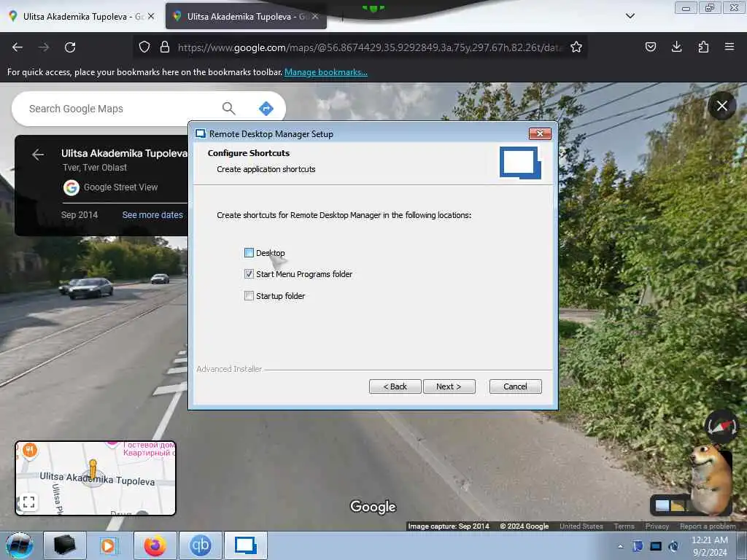Tick the Startup folder checkbox
This screenshot has width=747, height=560.
pos(249,296)
